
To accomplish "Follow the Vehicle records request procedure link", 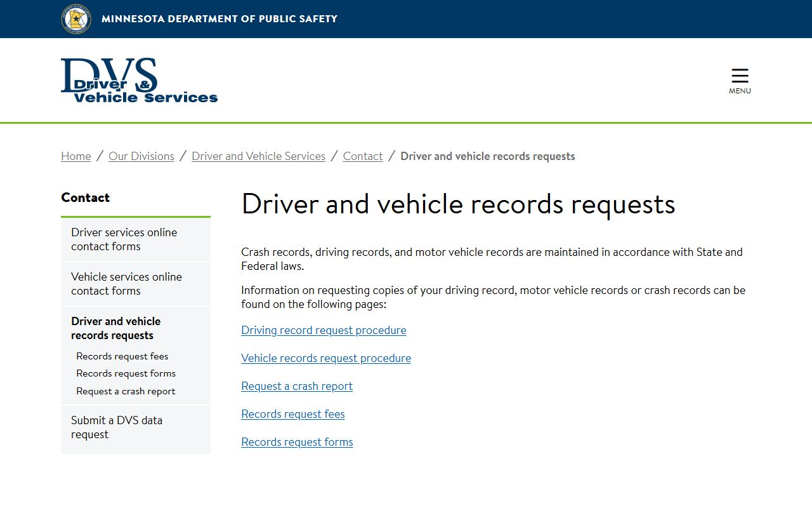I will [x=326, y=358].
